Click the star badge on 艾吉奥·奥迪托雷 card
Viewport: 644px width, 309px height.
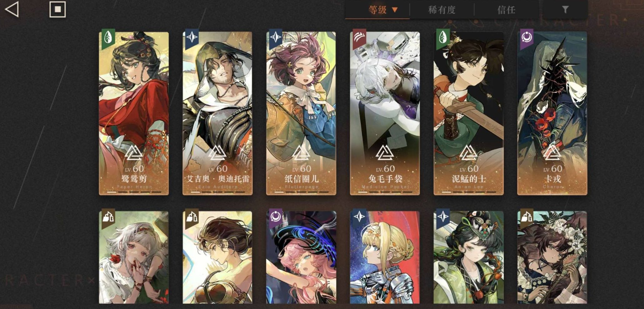click(x=192, y=38)
